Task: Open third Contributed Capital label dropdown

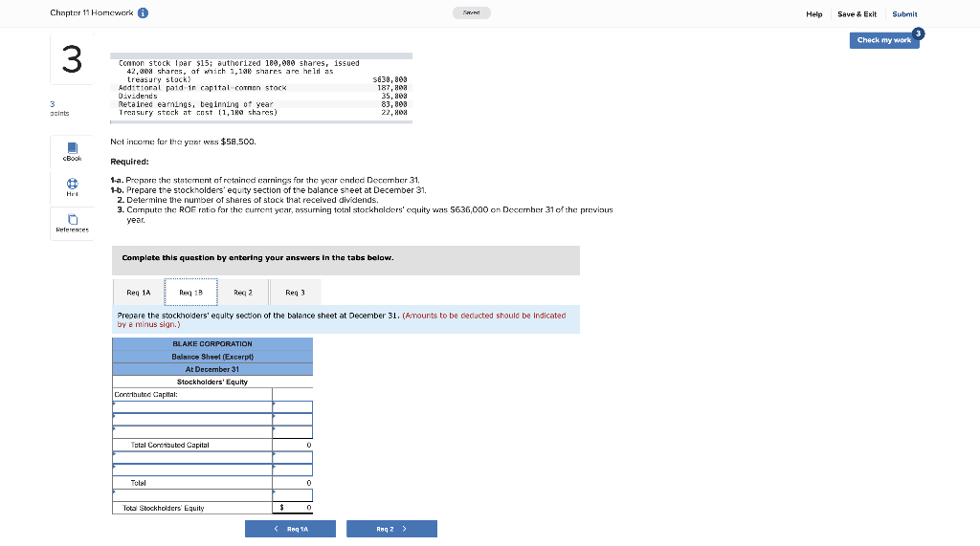Action: 192,432
